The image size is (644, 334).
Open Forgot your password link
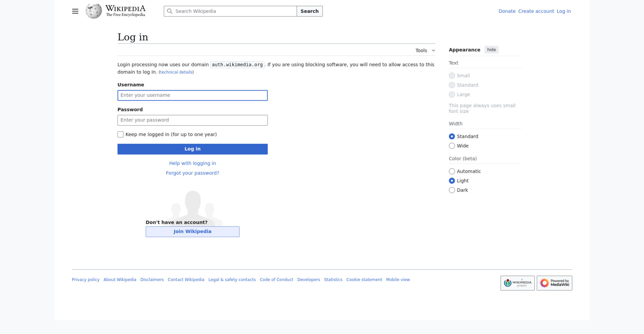(x=192, y=173)
